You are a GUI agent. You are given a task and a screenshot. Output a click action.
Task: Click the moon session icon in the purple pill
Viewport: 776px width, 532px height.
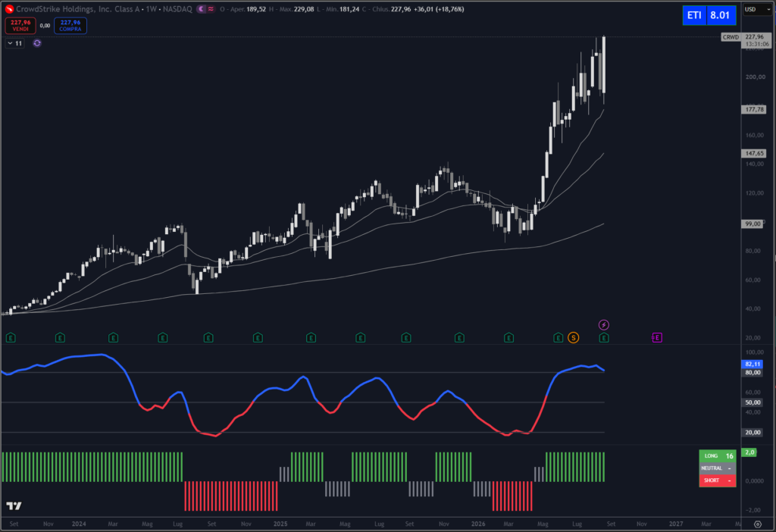[x=202, y=9]
